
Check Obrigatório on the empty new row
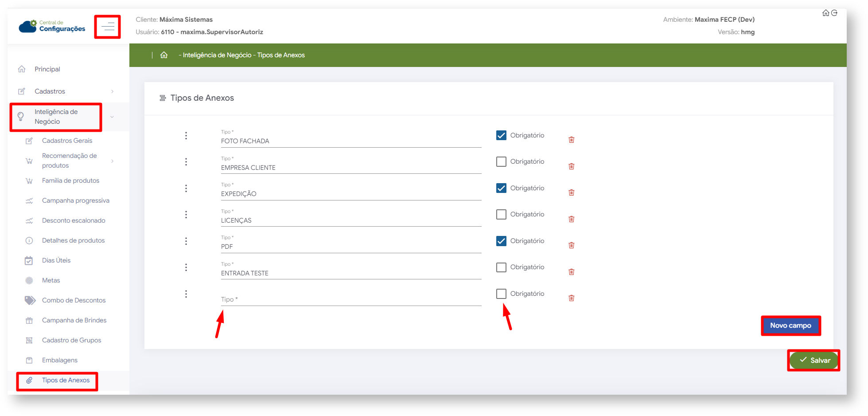point(501,294)
